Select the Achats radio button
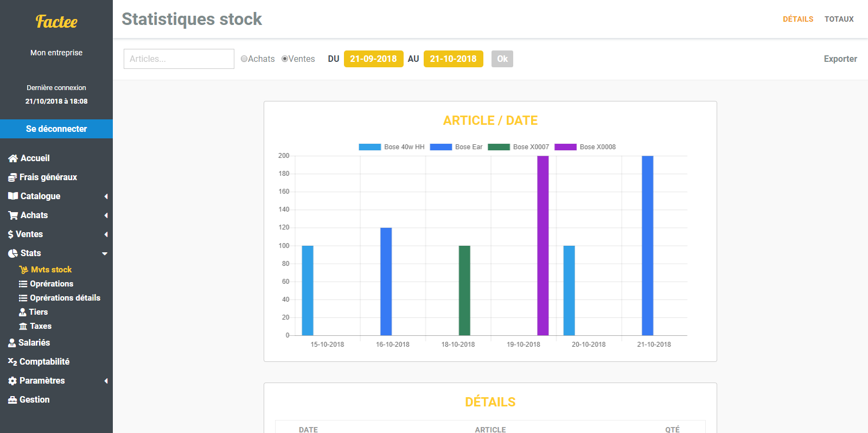The image size is (868, 433). tap(244, 59)
